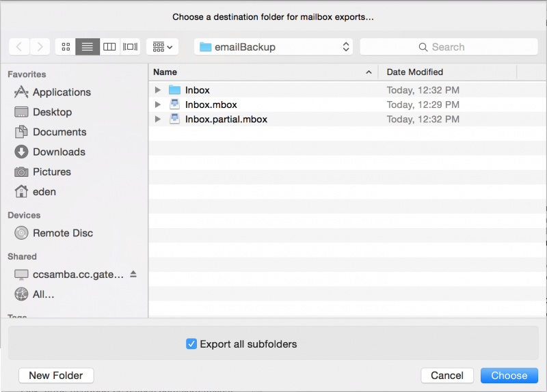Screen dimensions: 547x392
Task: Eject the ccsamba shared server
Action: pos(133,274)
